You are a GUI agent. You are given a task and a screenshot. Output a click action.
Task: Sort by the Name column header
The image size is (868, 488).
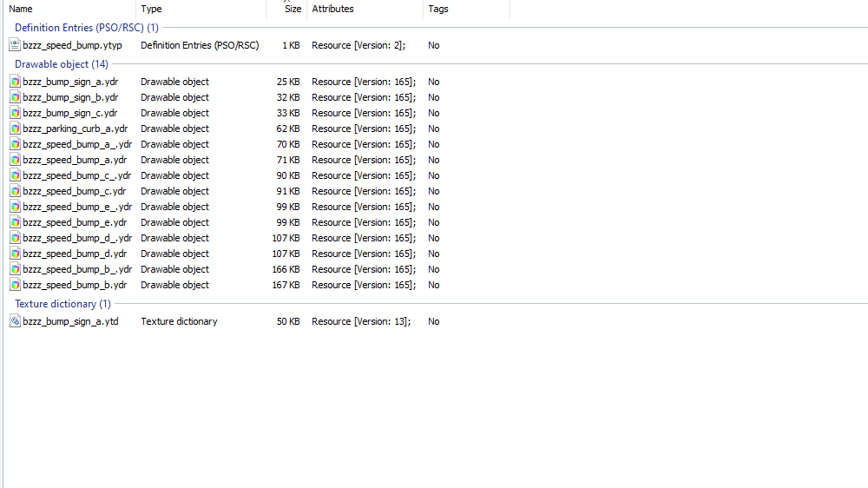(x=21, y=9)
